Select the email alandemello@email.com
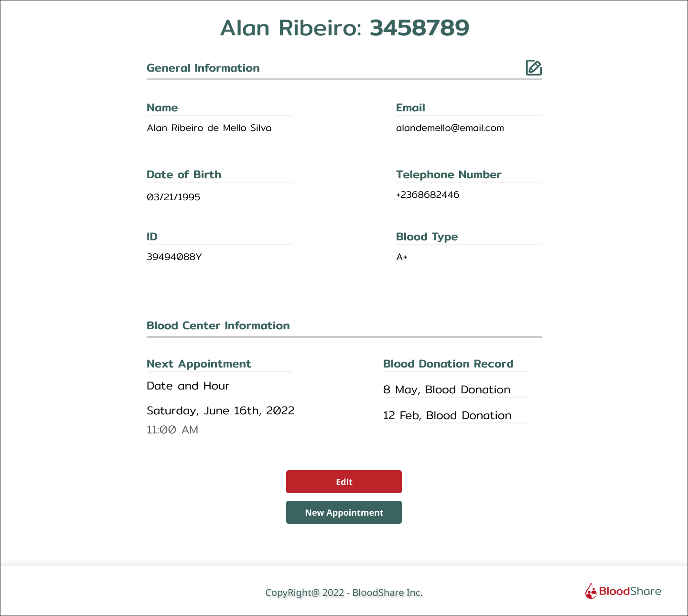This screenshot has height=616, width=688. pos(450,128)
